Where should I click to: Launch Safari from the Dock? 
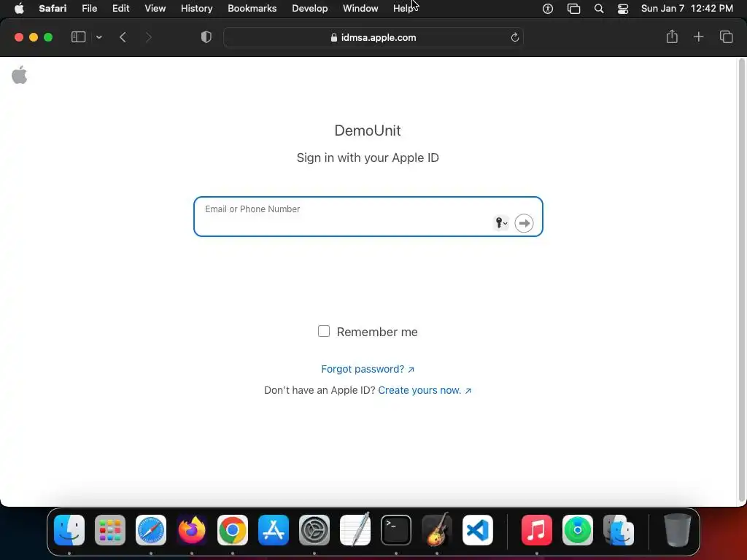coord(151,530)
